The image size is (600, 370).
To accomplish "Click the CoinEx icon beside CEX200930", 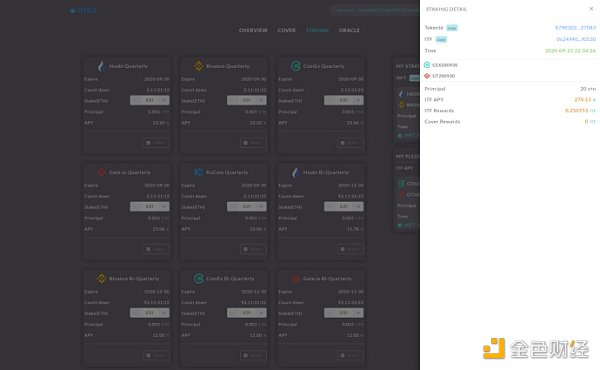I will 427,65.
